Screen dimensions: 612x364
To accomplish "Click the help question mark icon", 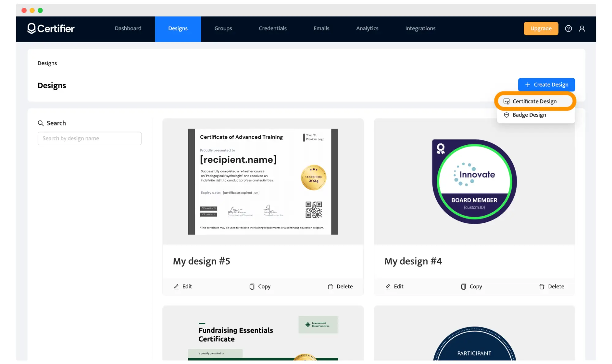I will click(x=568, y=28).
